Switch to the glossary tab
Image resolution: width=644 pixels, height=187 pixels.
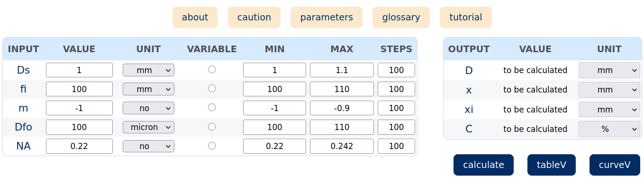(x=401, y=17)
